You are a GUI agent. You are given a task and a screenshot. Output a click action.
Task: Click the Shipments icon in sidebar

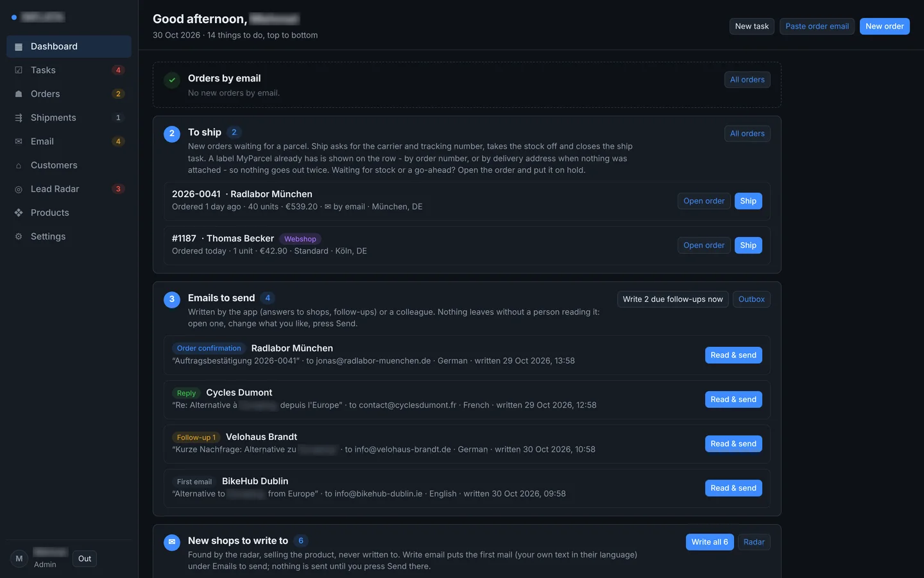pos(19,118)
